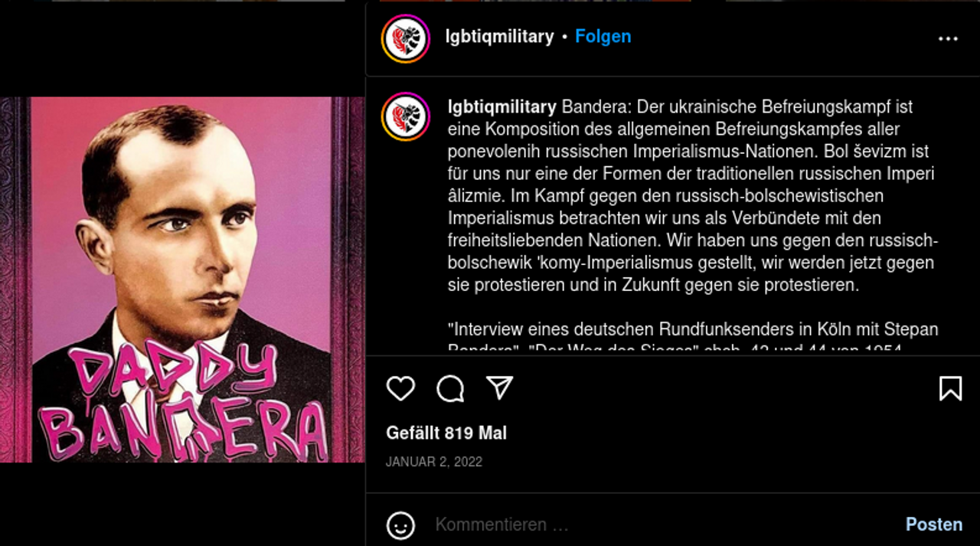Open comments via the speech bubble icon
This screenshot has height=546, width=980.
pos(450,388)
